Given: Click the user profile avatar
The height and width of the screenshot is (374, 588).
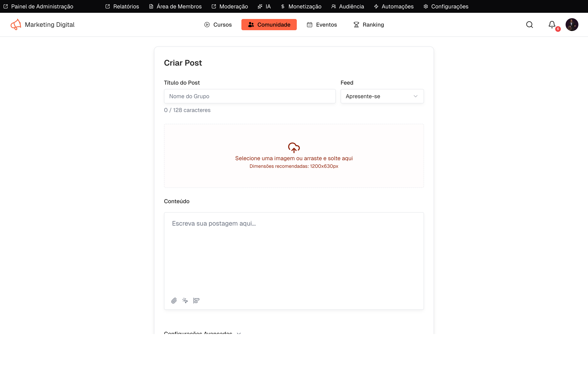Looking at the screenshot, I should [572, 25].
